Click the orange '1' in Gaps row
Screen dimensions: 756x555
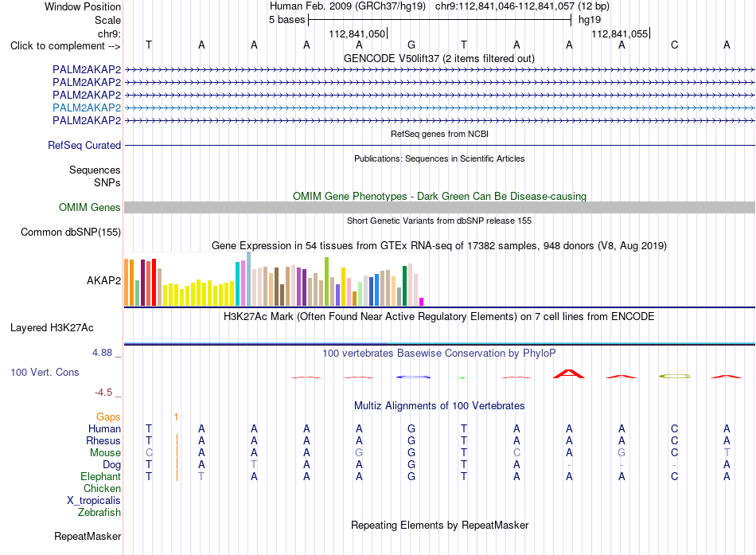coord(176,416)
